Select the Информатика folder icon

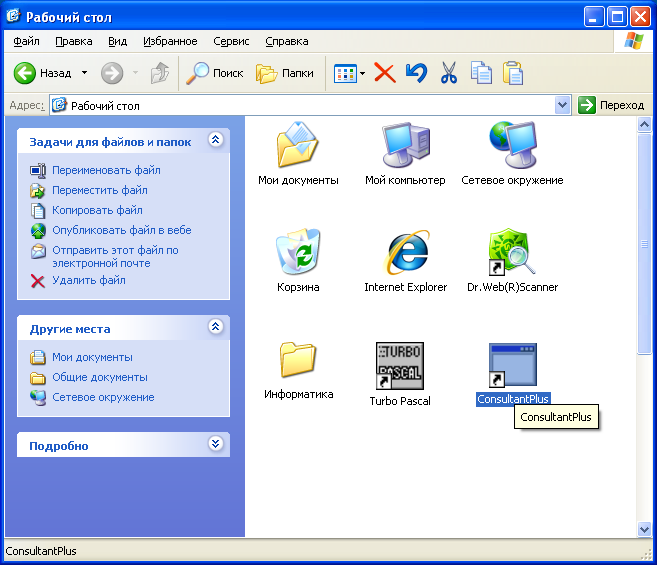[x=298, y=360]
